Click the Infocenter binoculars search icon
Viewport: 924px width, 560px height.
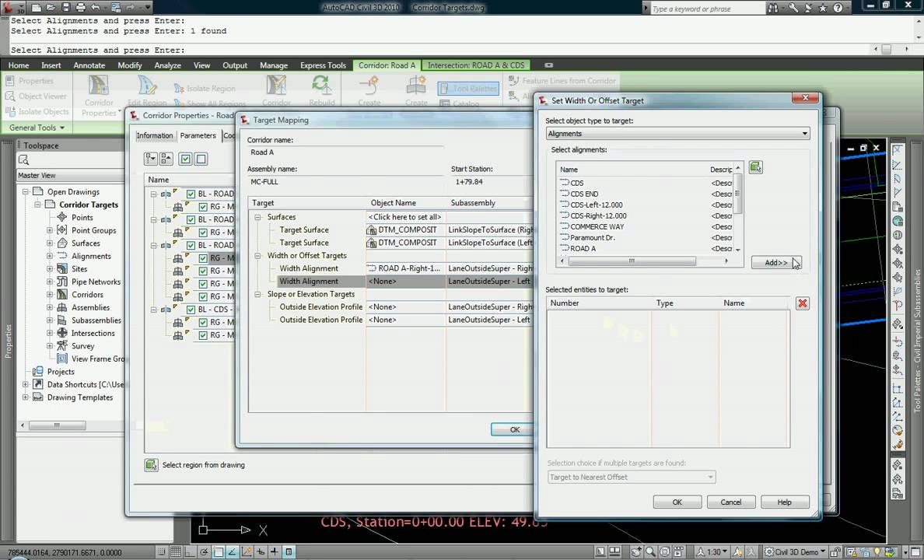tap(772, 8)
